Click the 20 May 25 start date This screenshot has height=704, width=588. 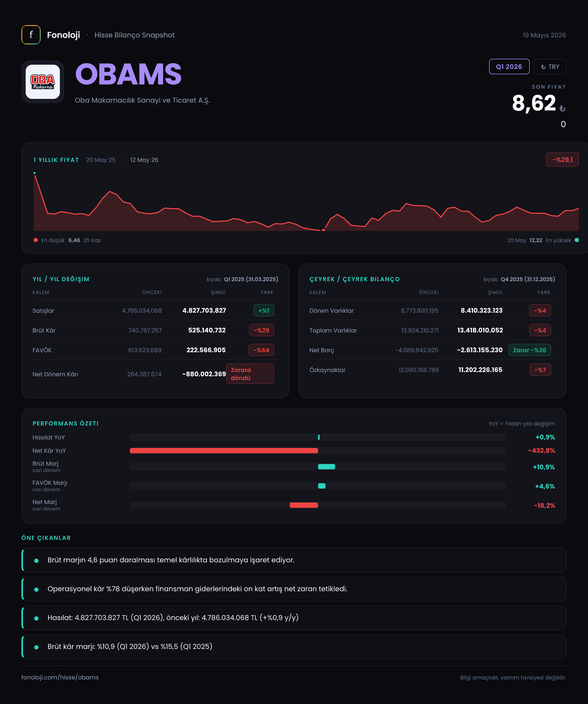pyautogui.click(x=100, y=160)
